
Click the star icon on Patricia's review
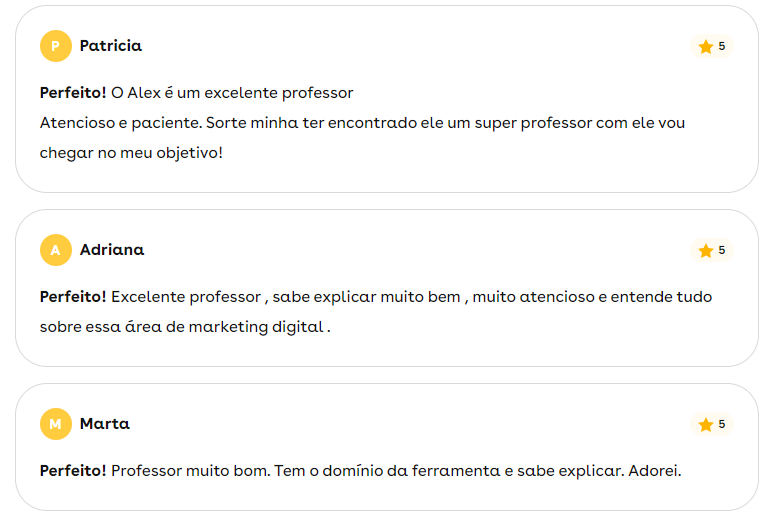coord(706,47)
